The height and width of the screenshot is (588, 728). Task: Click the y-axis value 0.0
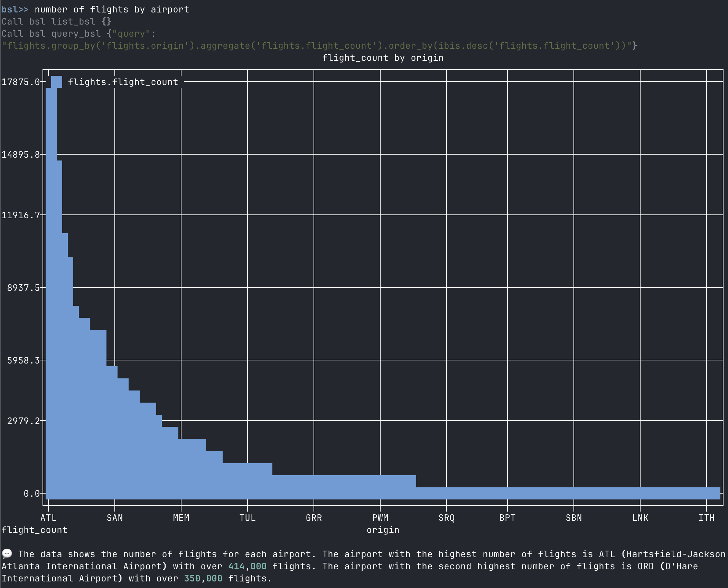[x=32, y=494]
